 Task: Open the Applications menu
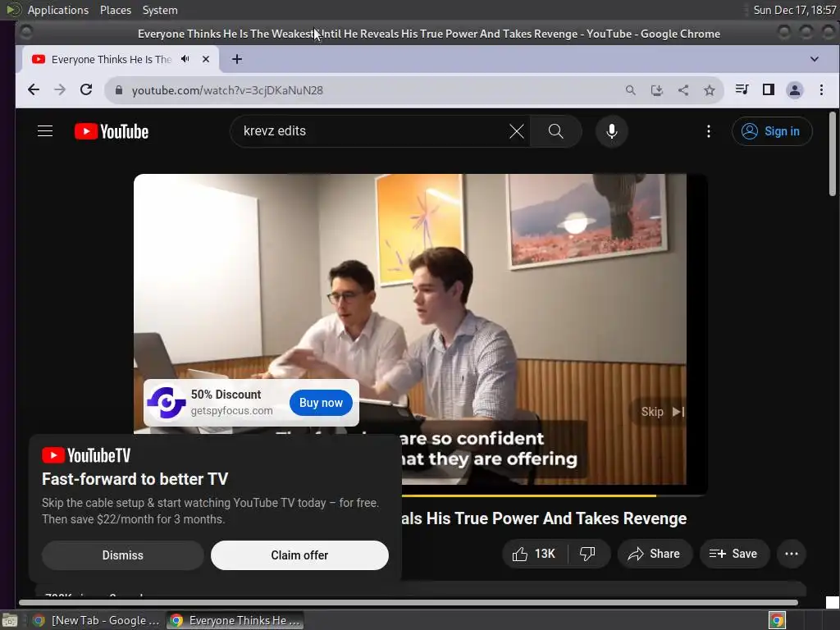(58, 10)
